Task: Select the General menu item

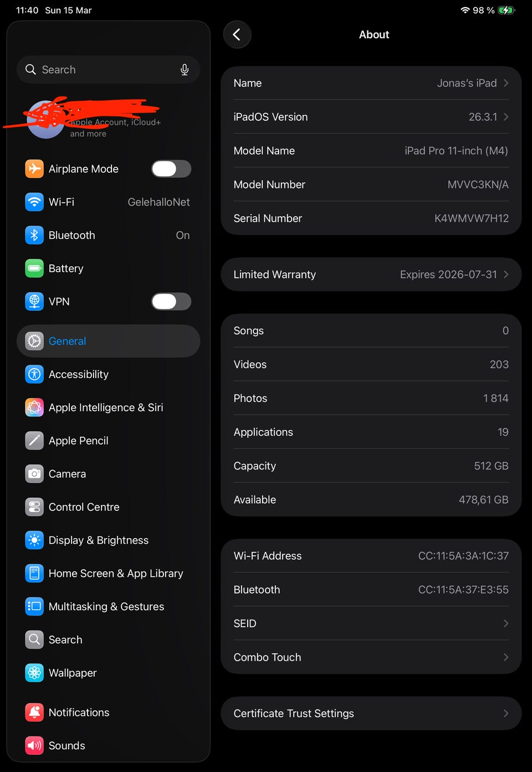Action: click(x=108, y=341)
